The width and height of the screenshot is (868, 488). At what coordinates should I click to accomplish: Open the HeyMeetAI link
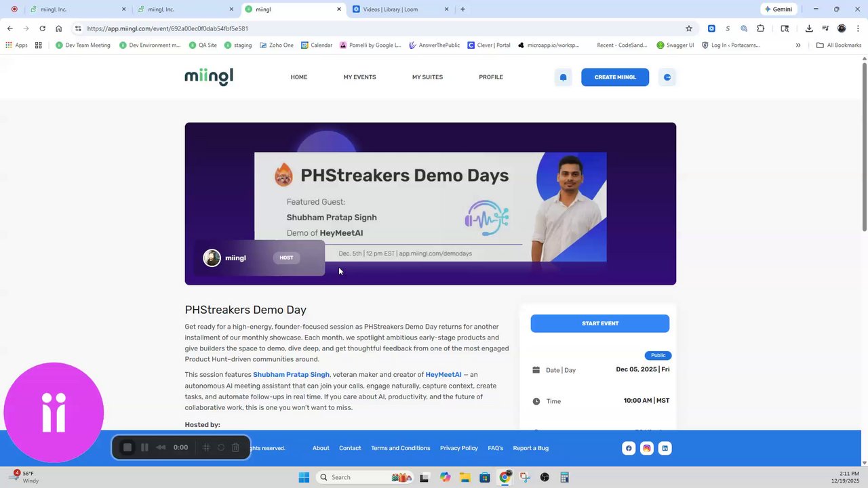point(443,375)
